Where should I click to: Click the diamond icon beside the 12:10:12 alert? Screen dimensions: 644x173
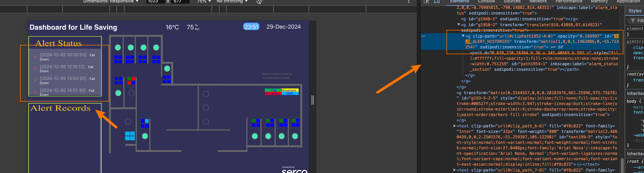click(x=35, y=68)
